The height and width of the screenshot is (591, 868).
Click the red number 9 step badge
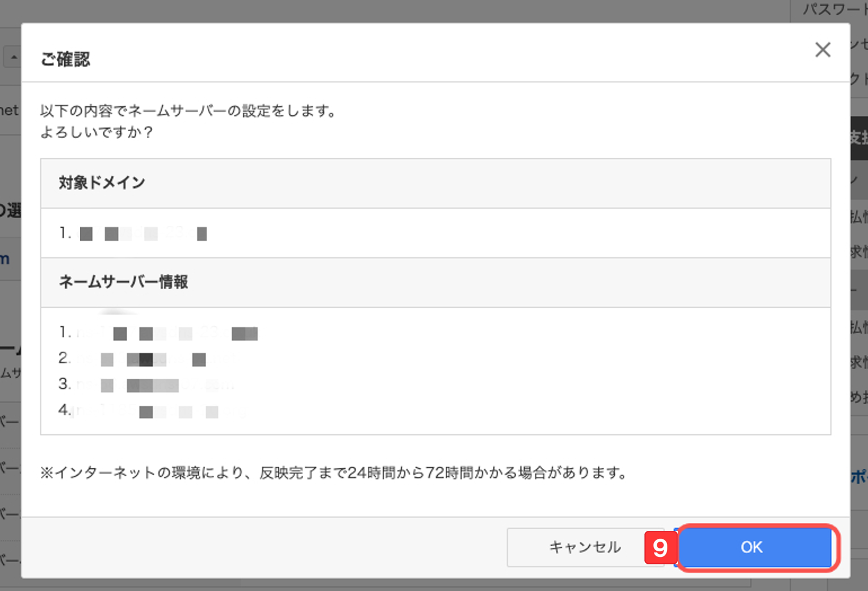pyautogui.click(x=660, y=548)
